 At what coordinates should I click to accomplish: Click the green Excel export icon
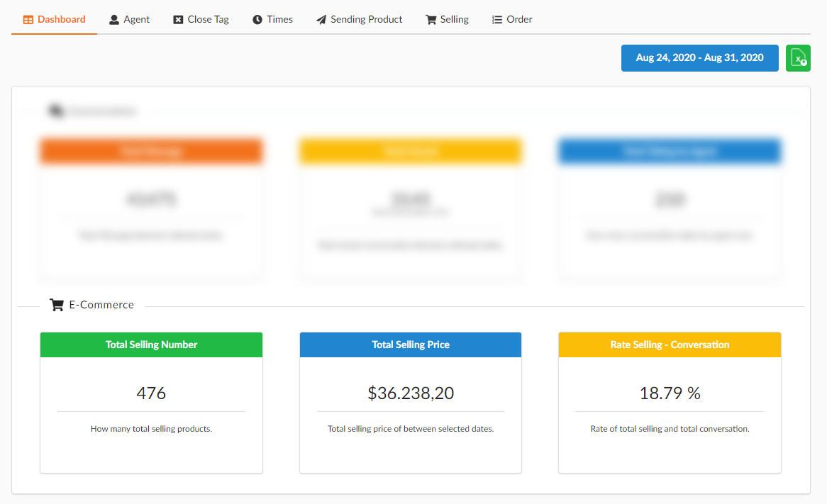click(798, 58)
